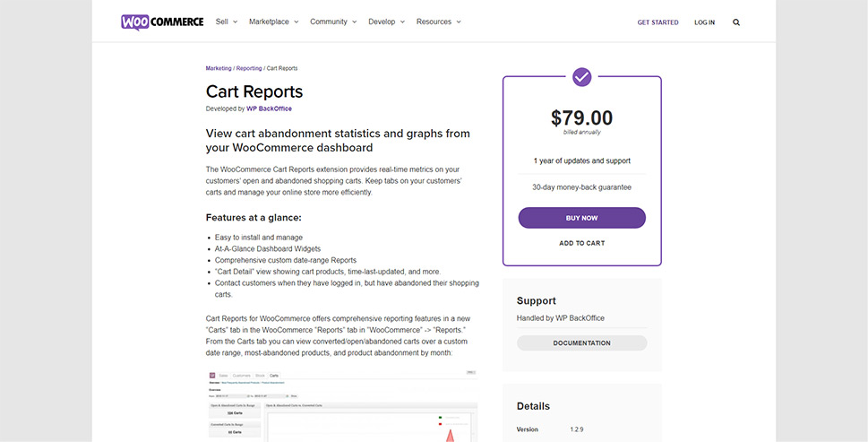Open the Documentation button
Viewport: 868px width, 442px height.
pyautogui.click(x=582, y=343)
